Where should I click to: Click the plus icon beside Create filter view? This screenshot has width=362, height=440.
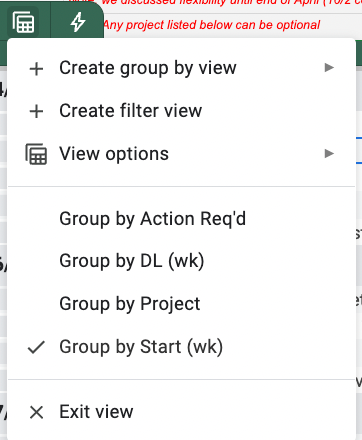[36, 111]
